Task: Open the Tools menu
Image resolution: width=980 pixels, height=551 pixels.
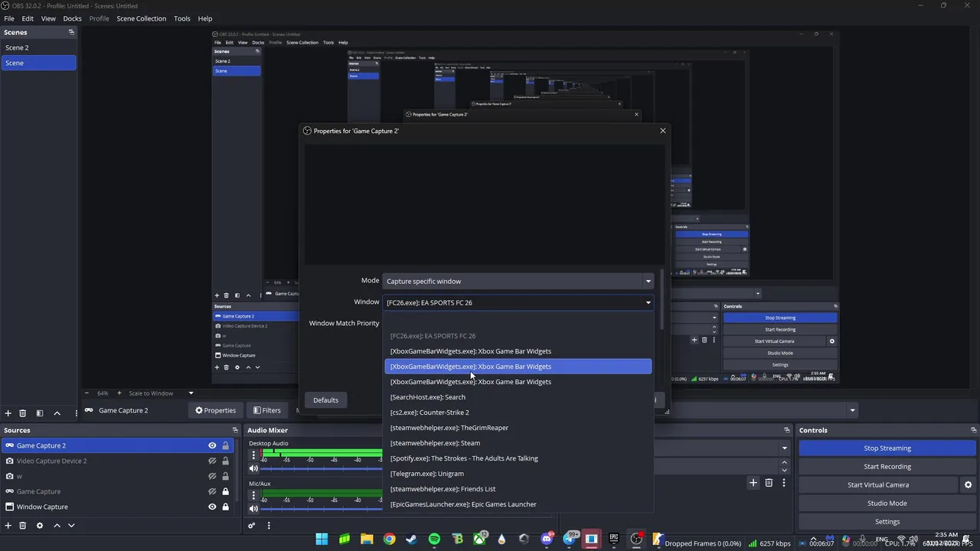Action: point(181,18)
